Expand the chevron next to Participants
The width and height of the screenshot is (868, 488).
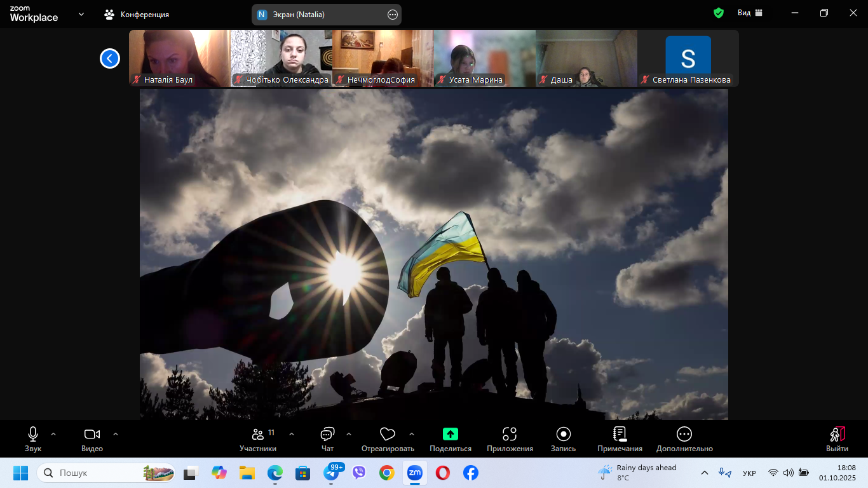(292, 434)
